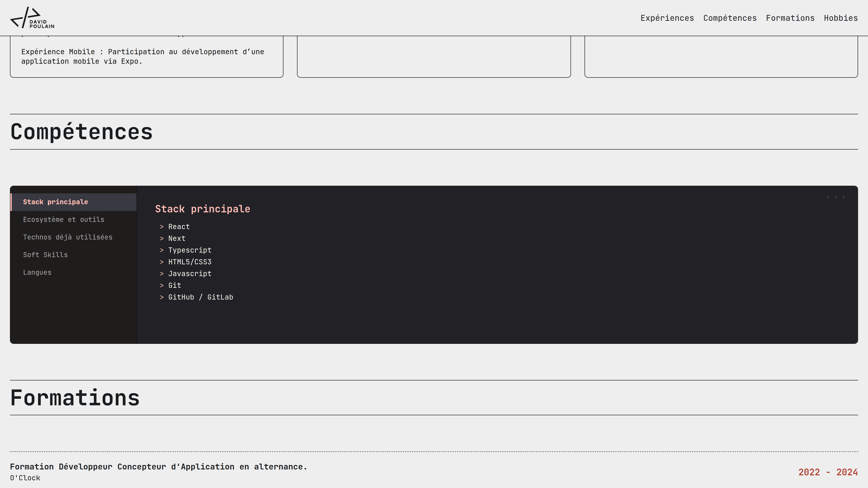Show the Langues skill list
Image resolution: width=868 pixels, height=488 pixels.
pyautogui.click(x=37, y=272)
